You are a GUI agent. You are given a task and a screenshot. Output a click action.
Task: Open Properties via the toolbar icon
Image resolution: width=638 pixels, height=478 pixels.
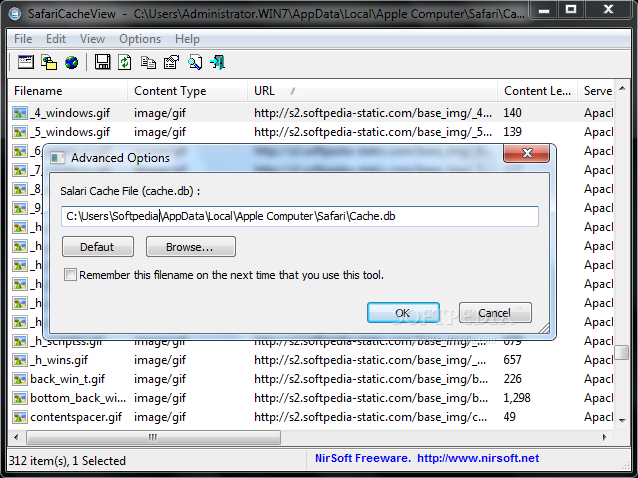point(171,62)
